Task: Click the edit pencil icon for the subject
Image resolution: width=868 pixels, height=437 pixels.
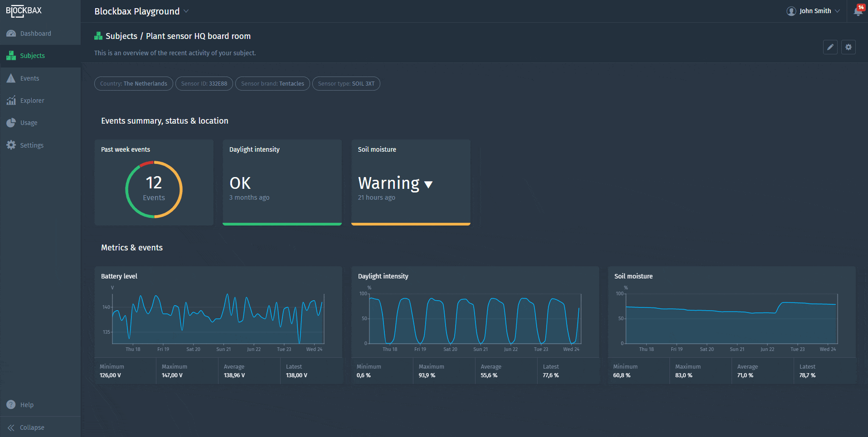Action: [x=830, y=47]
